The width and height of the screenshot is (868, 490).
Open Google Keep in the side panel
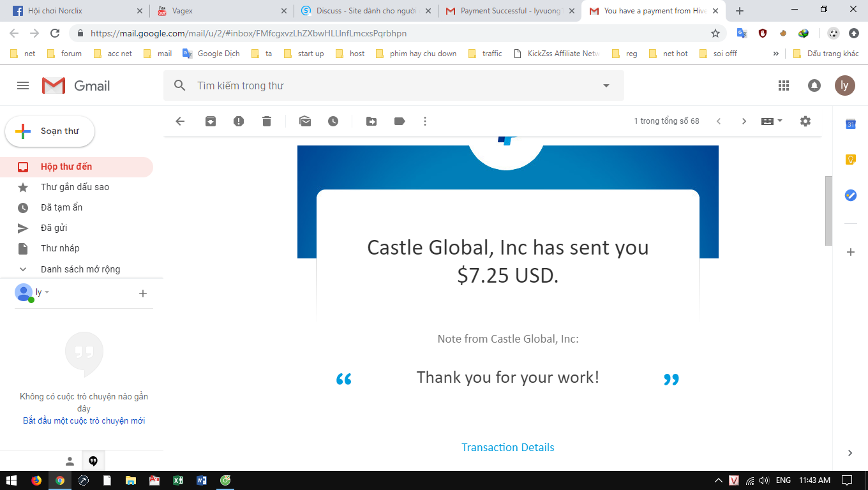point(850,160)
